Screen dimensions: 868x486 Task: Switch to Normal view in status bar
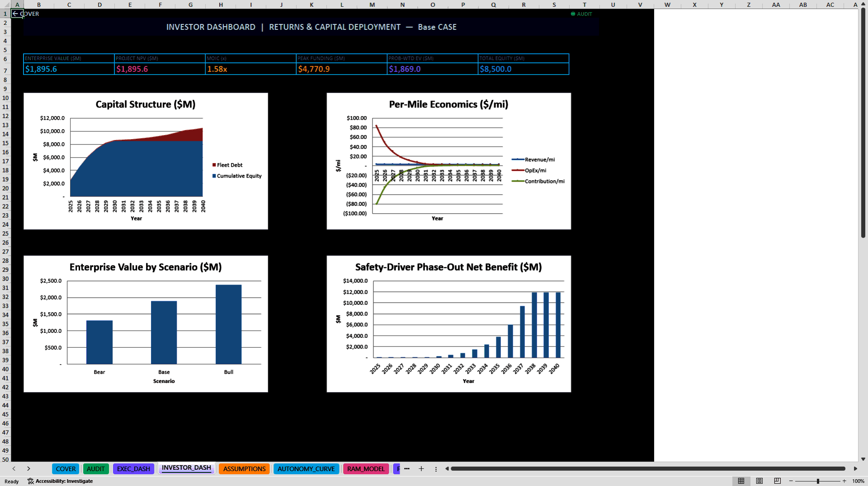pyautogui.click(x=741, y=481)
